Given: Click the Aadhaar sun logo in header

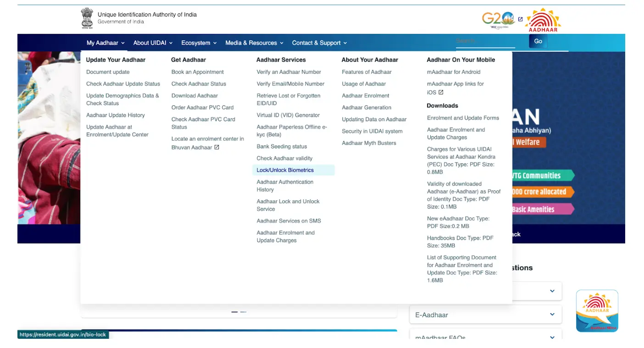Looking at the screenshot, I should [x=543, y=20].
